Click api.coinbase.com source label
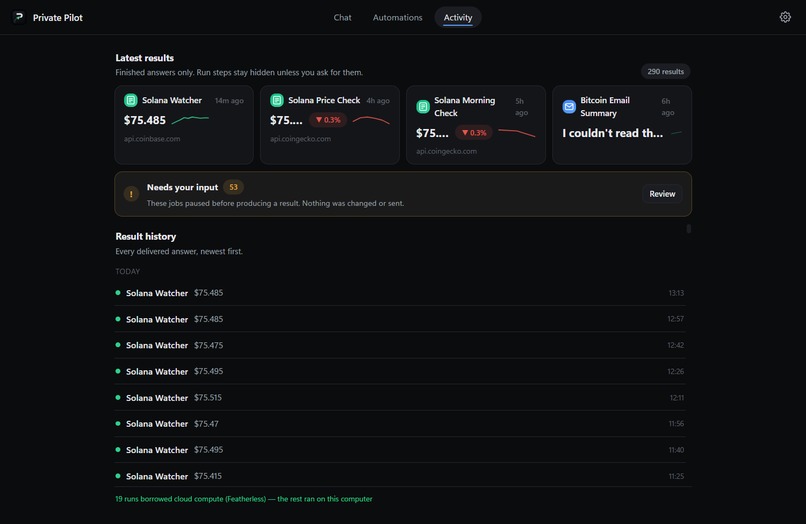The image size is (806, 524). pos(152,139)
